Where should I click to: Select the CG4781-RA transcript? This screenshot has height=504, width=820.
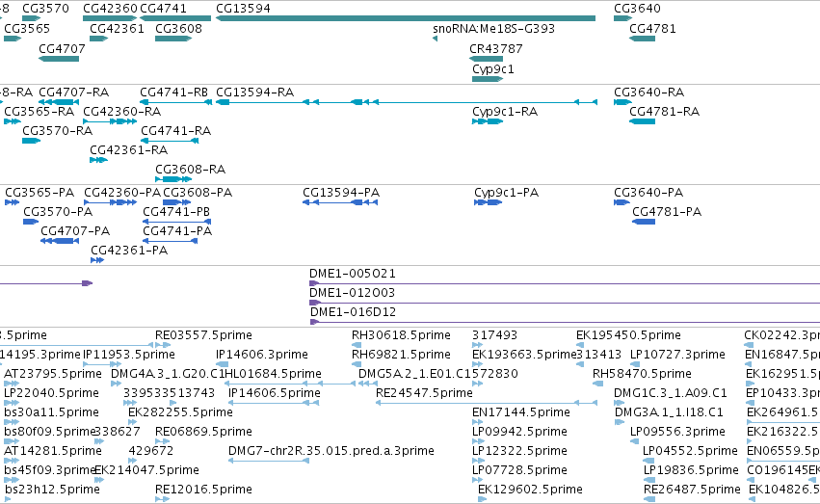point(642,121)
